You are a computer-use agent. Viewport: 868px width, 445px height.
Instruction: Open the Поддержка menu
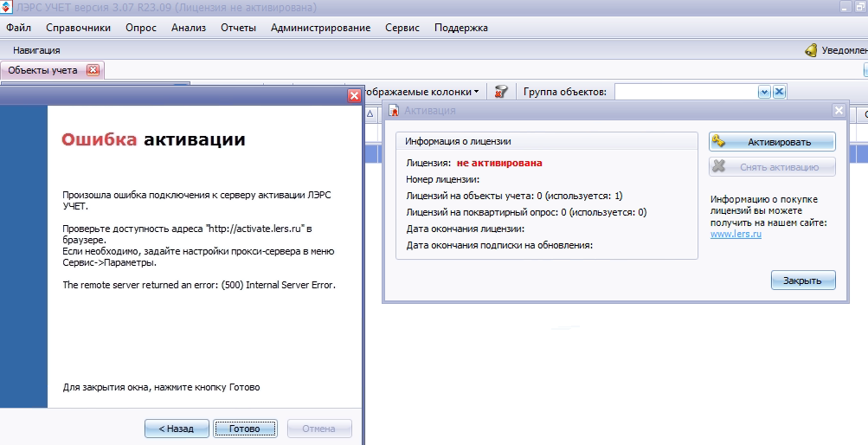pyautogui.click(x=461, y=28)
